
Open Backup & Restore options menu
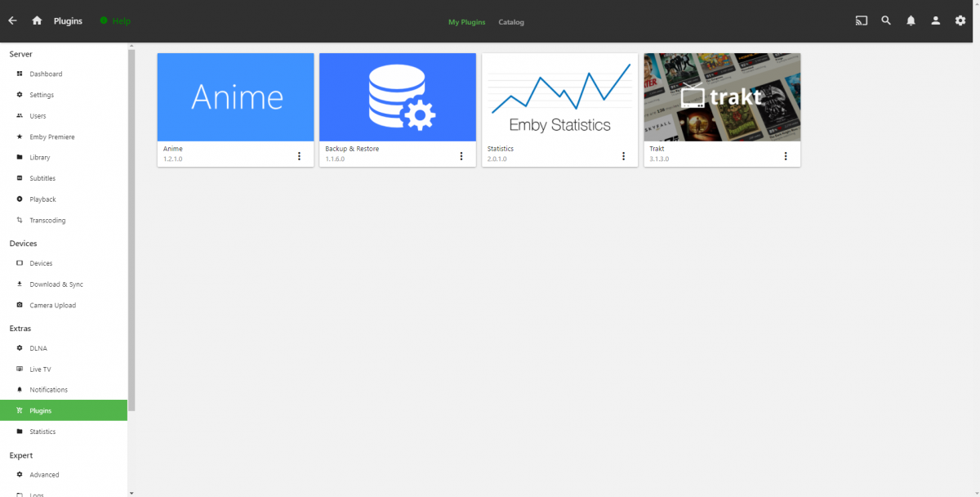461,156
